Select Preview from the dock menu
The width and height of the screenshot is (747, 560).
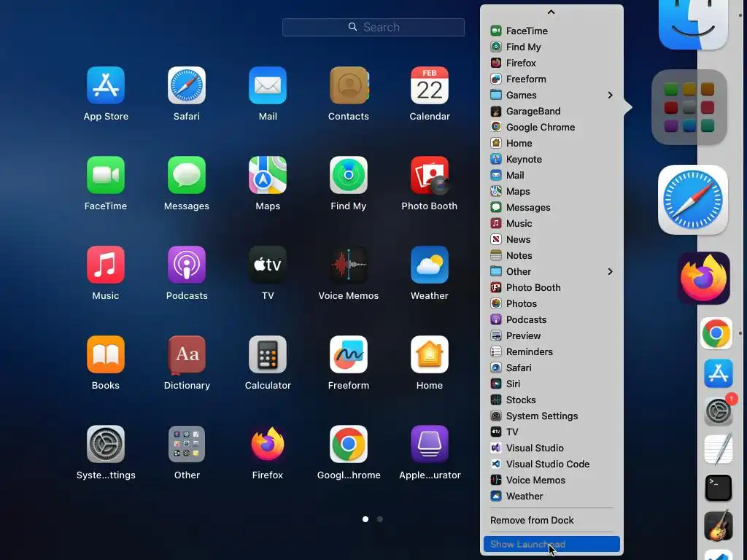point(551,335)
